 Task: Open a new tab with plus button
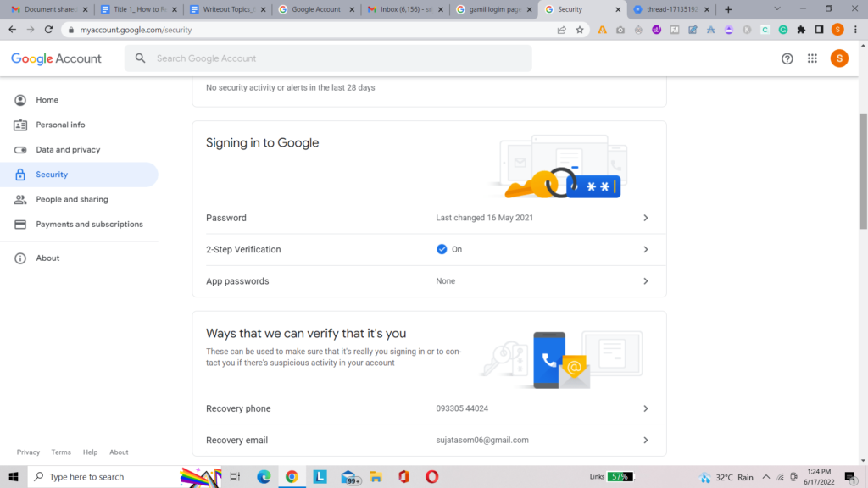coord(728,9)
